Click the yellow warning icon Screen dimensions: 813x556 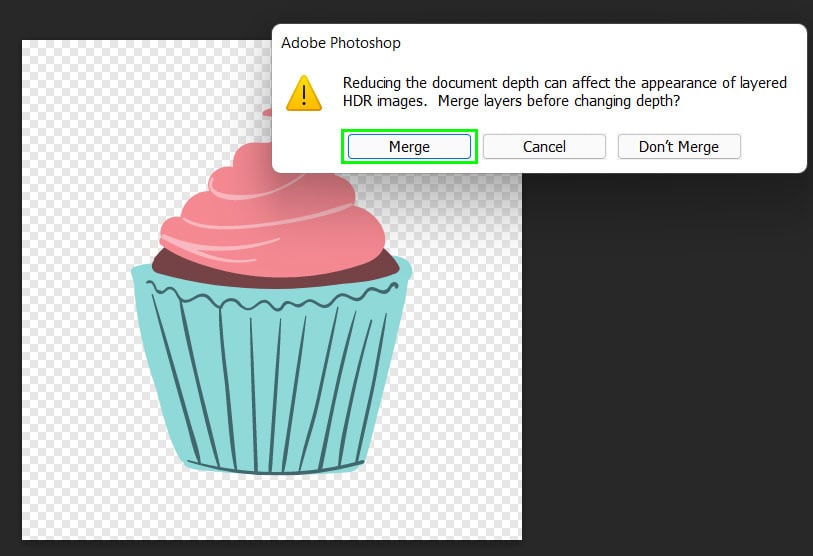304,93
